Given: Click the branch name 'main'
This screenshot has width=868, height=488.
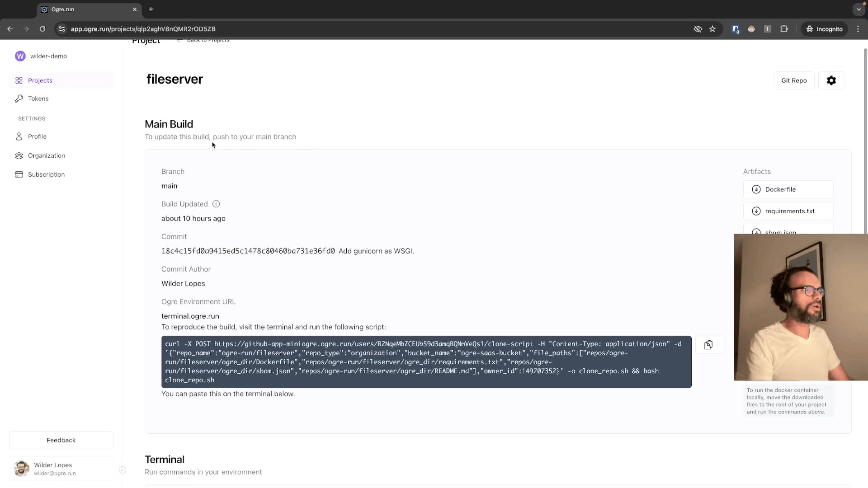Looking at the screenshot, I should (x=170, y=186).
